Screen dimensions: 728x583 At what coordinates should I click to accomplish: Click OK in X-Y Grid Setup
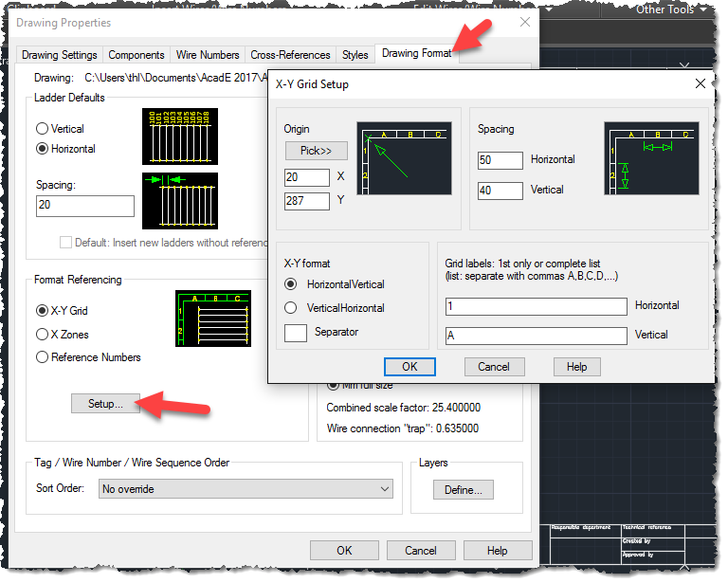click(x=409, y=367)
